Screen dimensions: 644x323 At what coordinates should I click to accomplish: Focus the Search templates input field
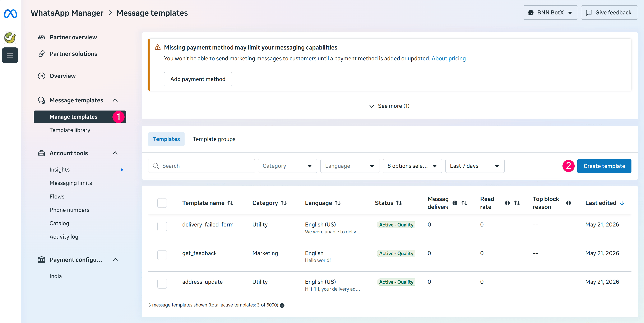point(201,166)
